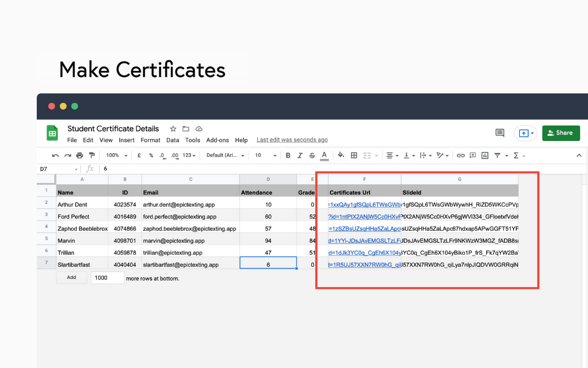Open Arthur Dent's certificate URL link
This screenshot has width=588, height=368.
tap(365, 205)
